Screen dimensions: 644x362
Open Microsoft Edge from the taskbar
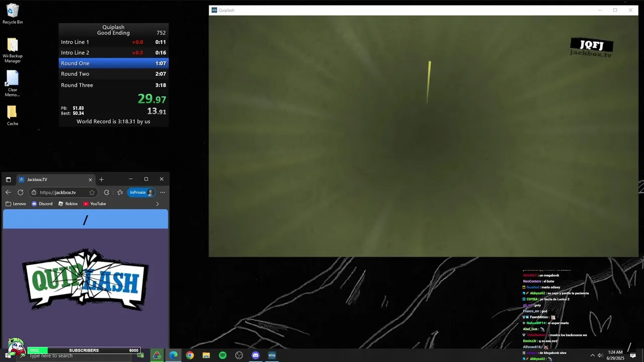(x=174, y=355)
